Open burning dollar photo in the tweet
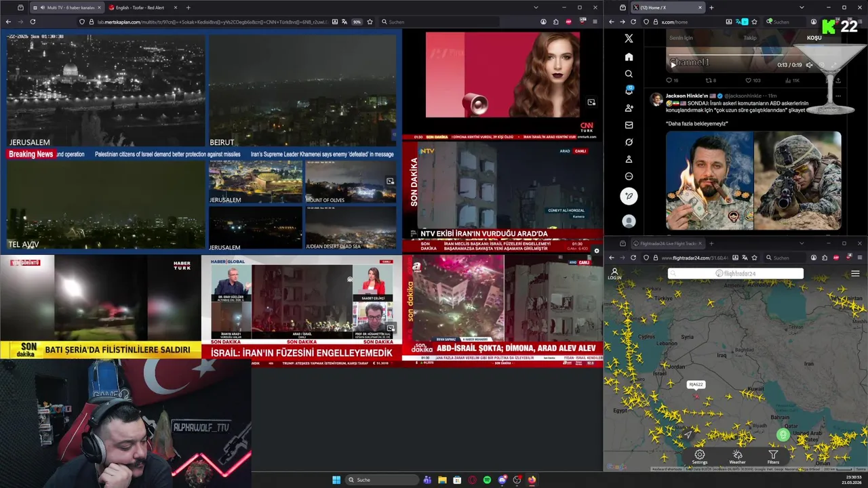868x488 pixels. click(x=709, y=180)
